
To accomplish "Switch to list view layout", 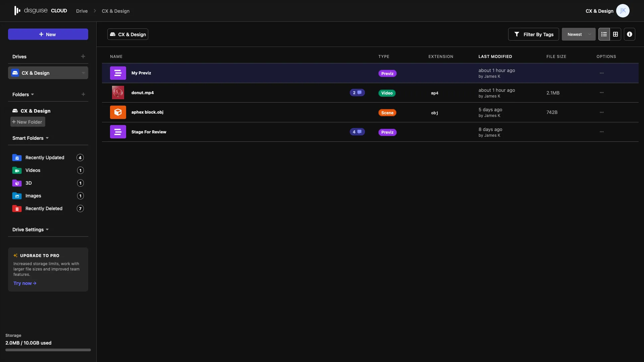I will pyautogui.click(x=604, y=34).
